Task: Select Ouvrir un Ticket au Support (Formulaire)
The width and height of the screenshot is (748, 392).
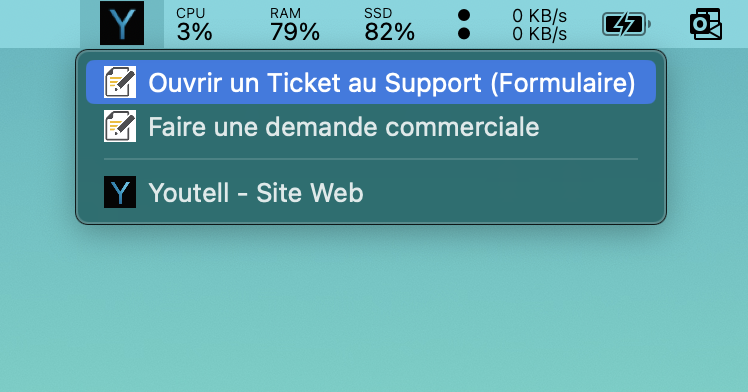Action: click(x=371, y=82)
